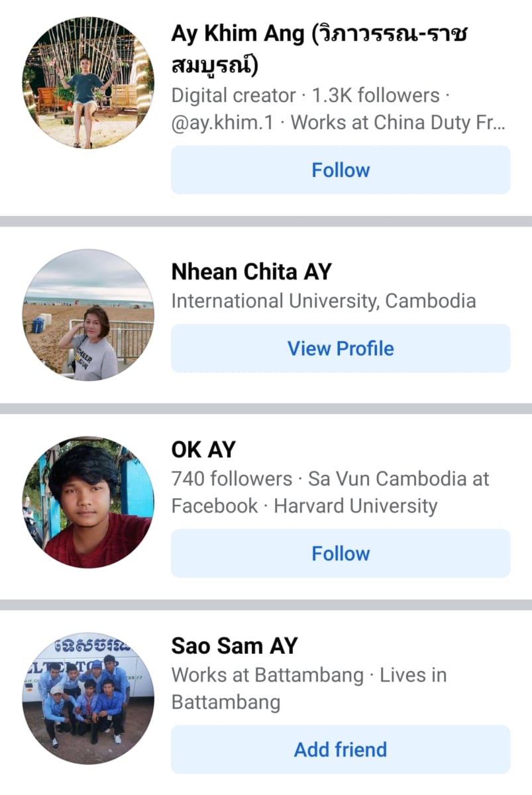
Task: Follow Ay Khim Ang
Action: pyautogui.click(x=341, y=170)
